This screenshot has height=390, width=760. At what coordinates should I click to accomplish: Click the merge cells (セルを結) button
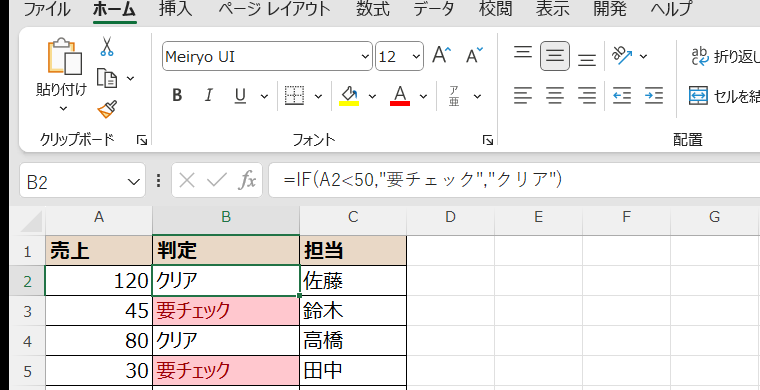coord(724,96)
